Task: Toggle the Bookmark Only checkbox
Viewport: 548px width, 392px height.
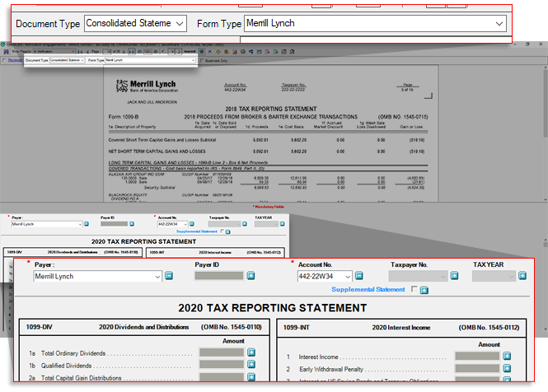Action: pos(201,60)
